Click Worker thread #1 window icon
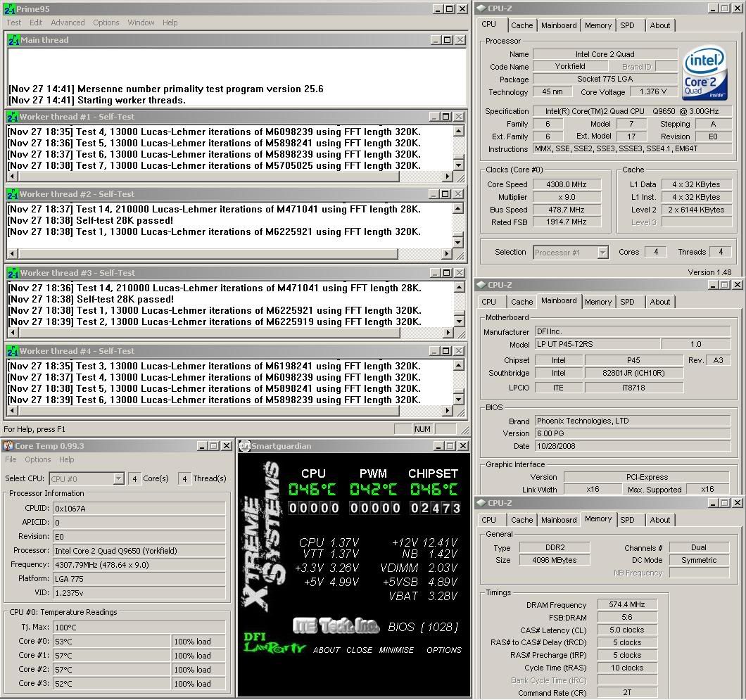Viewport: 746px width, 700px height. (x=13, y=117)
